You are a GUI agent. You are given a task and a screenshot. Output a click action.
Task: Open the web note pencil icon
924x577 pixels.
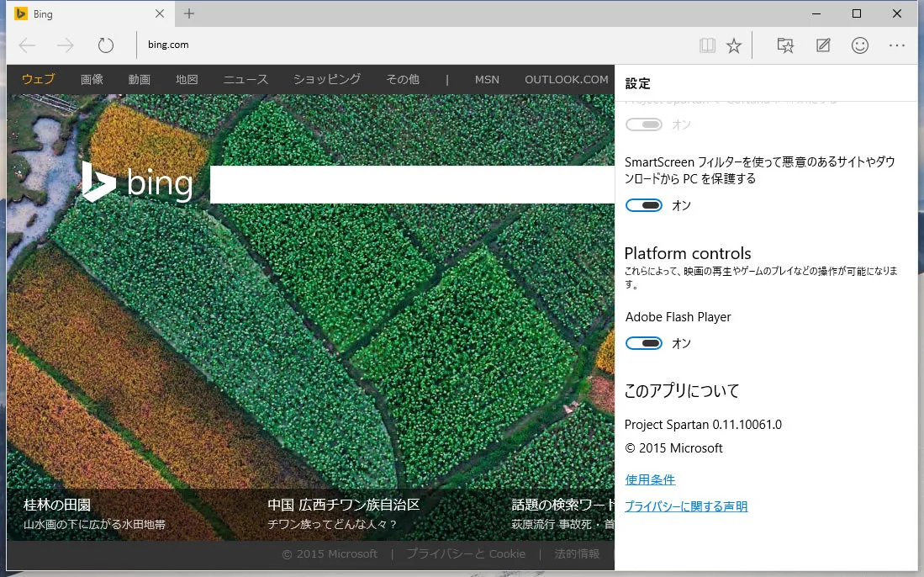[x=823, y=45]
